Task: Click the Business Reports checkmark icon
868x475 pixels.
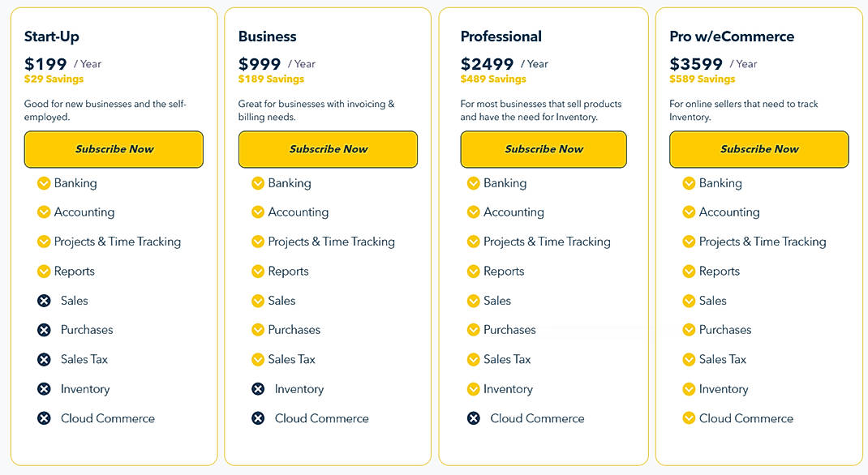Action: point(258,272)
